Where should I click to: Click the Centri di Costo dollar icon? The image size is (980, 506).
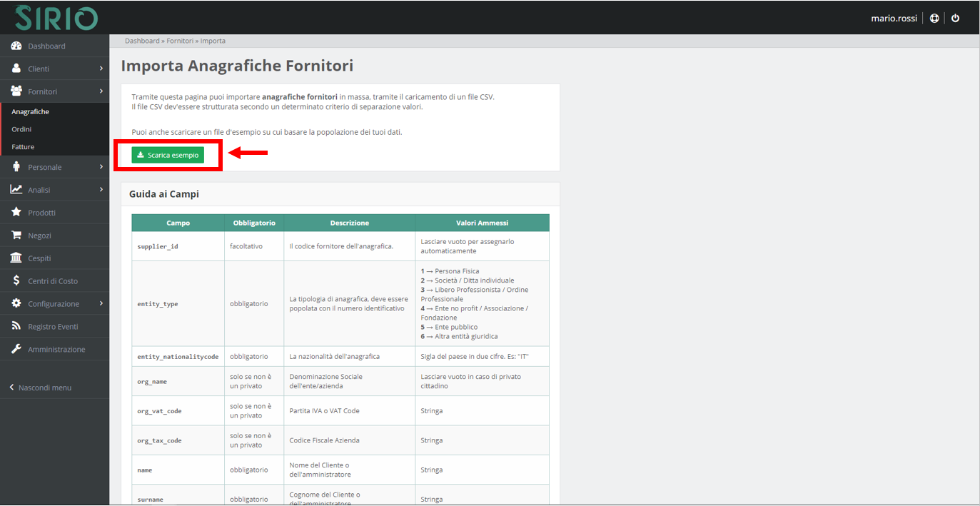[x=16, y=281]
